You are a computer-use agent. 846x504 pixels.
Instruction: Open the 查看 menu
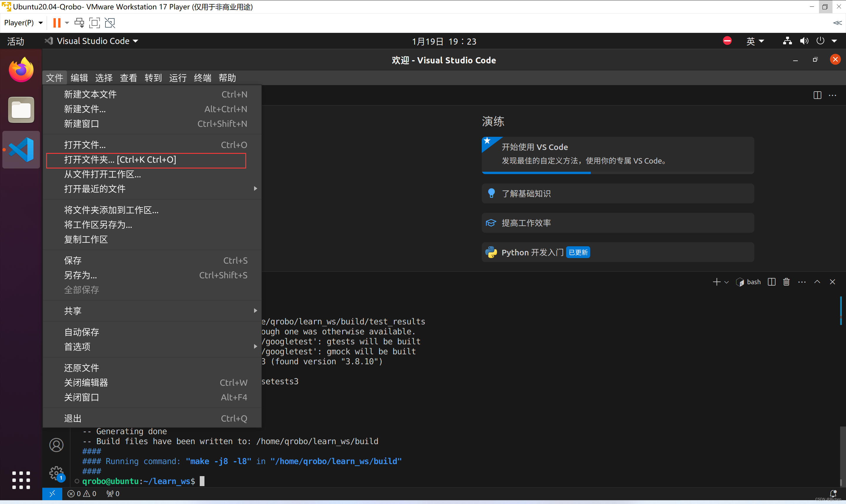pos(128,78)
